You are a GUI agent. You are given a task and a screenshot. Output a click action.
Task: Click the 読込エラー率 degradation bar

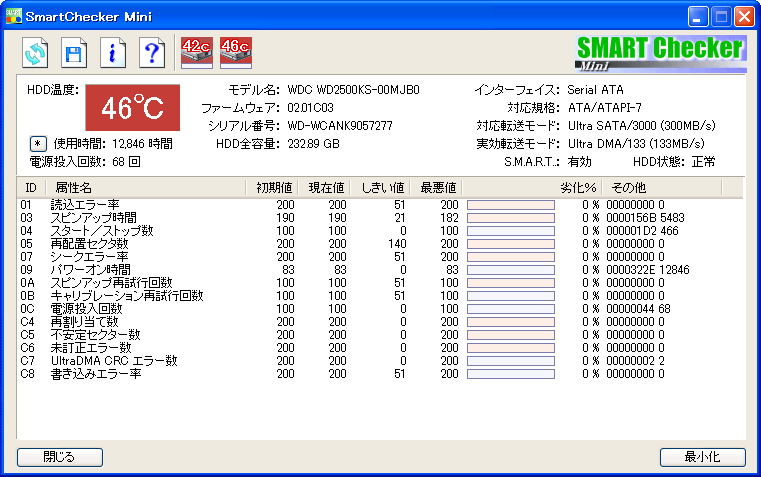click(x=511, y=205)
